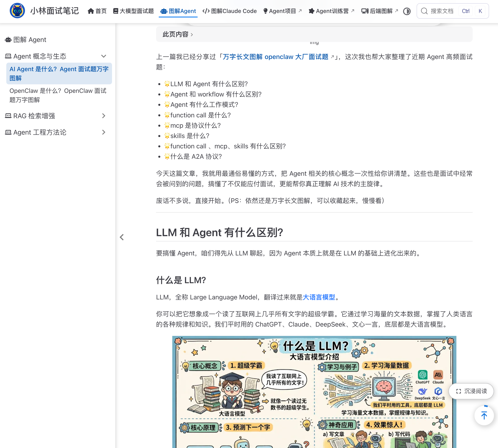Collapse the sidebar with the arrow handle
This screenshot has height=448, width=498.
[122, 237]
